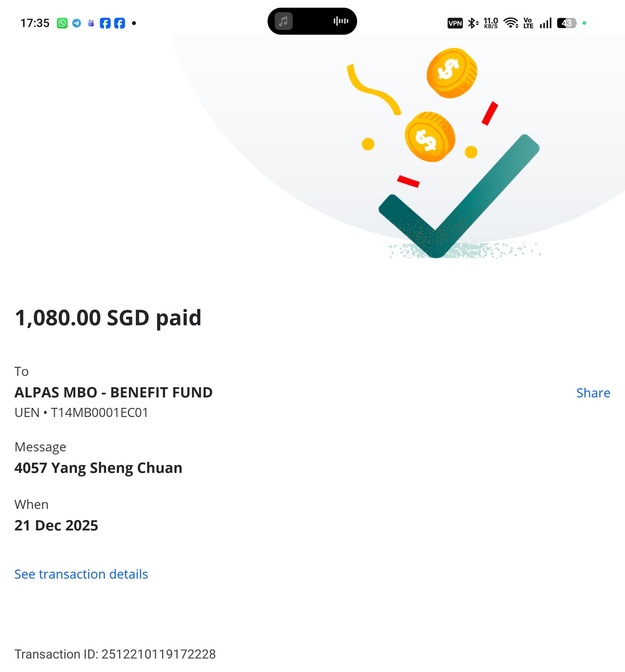Screen dimensions: 625x672
Task: Tap the Bluetooth status icon
Action: pos(473,23)
